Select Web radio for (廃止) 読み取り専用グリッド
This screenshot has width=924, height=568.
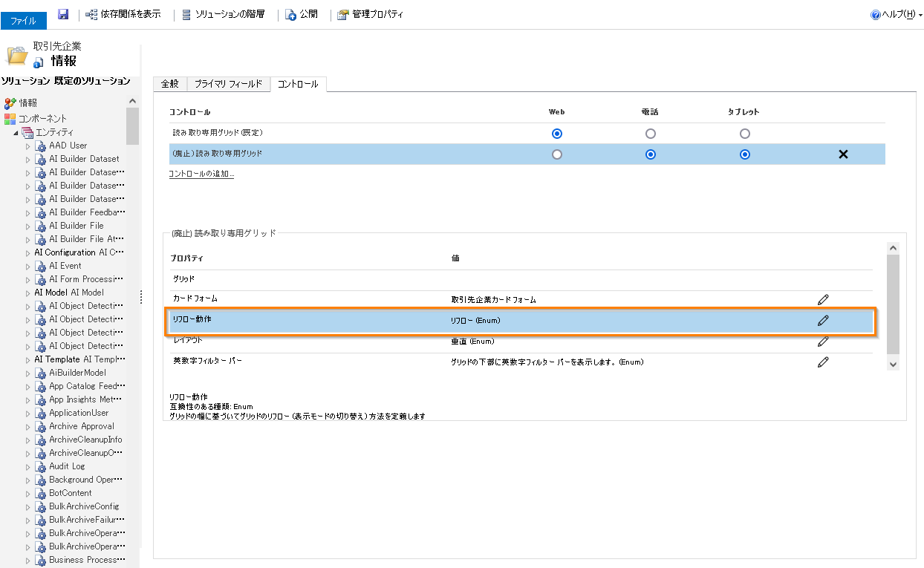[557, 154]
